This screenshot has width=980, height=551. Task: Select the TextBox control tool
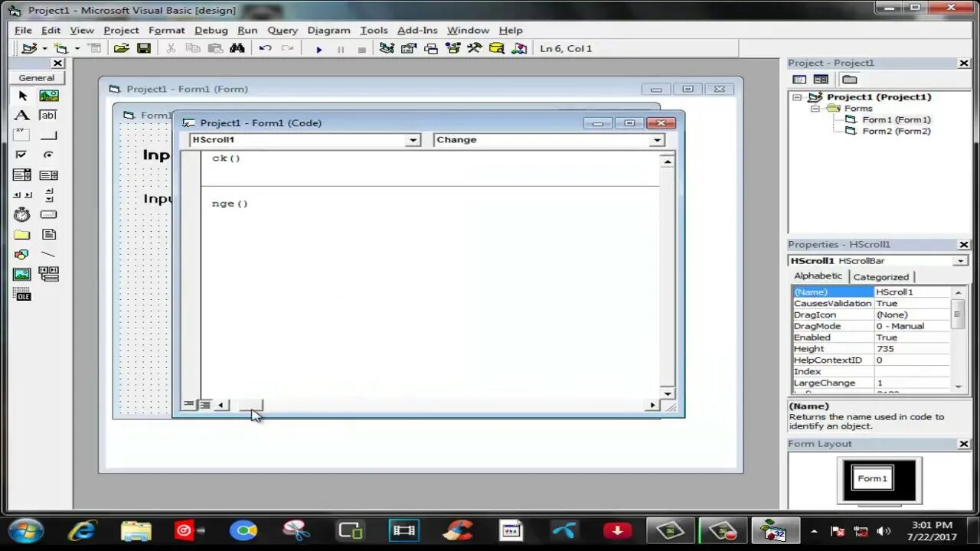click(49, 116)
